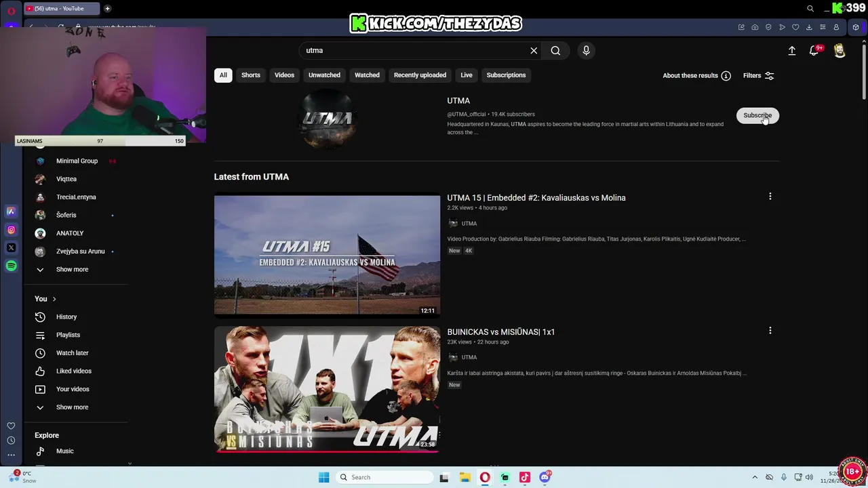Click the YouTube search magnifier button

coord(555,50)
